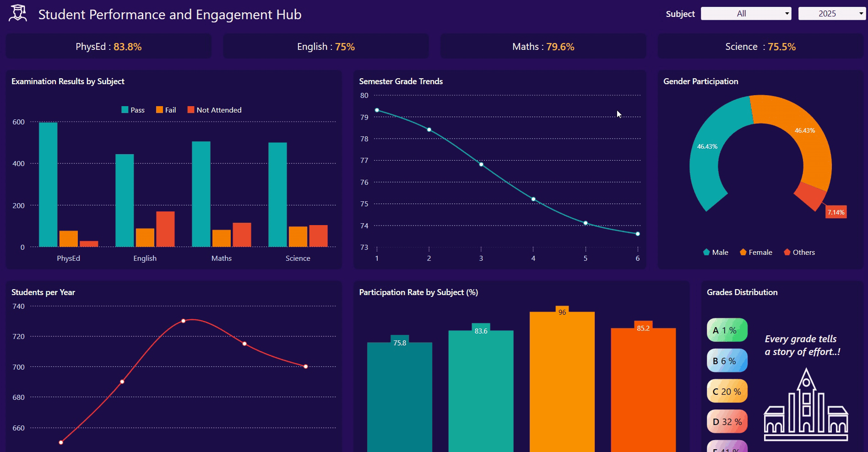Click the Maths 79.6% summary card
This screenshot has height=452, width=868.
click(543, 46)
